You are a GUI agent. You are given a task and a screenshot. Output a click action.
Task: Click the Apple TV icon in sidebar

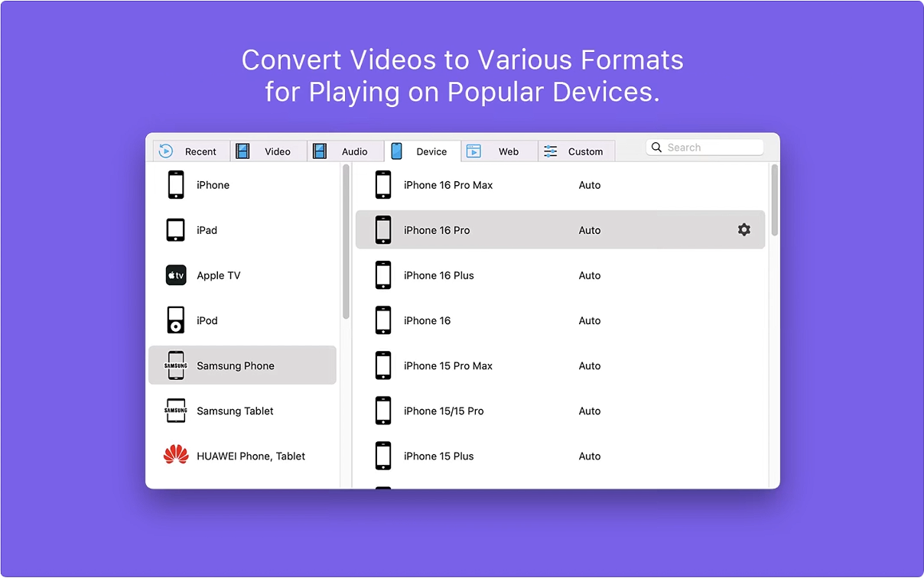click(176, 275)
